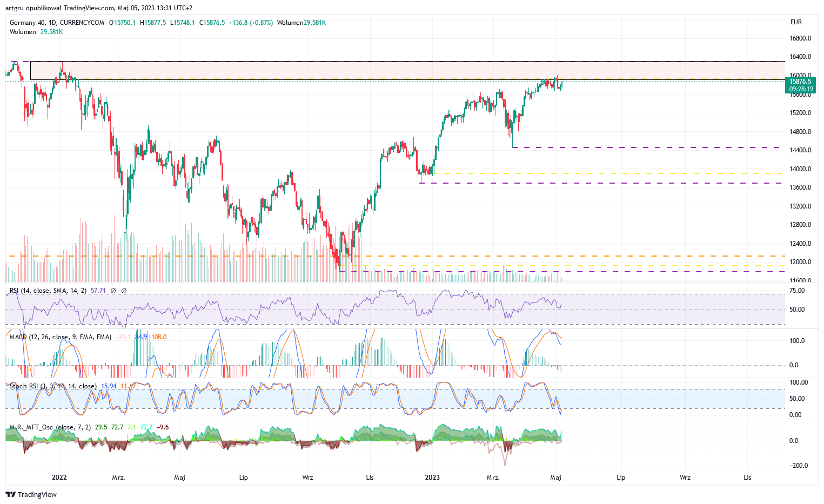
Task: Click the current price label 15876.5
Action: pos(800,82)
